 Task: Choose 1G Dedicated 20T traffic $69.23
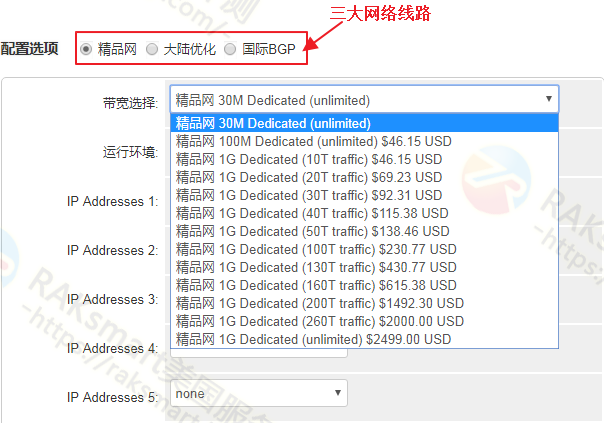364,177
